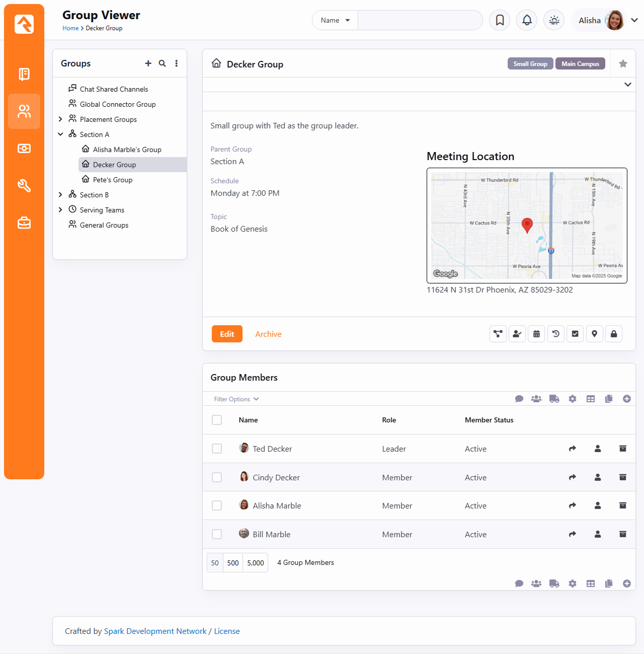Viewport: 644px width, 654px height.
Task: Toggle the select-all checkbox in header
Action: [217, 420]
